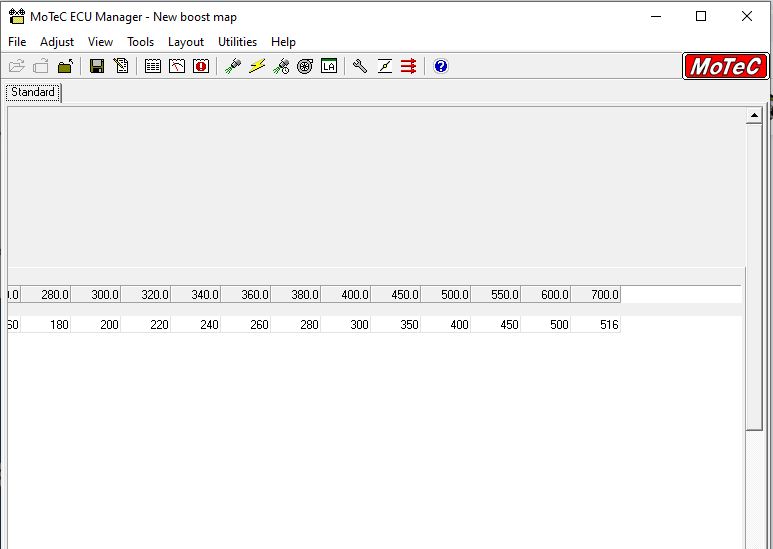Open the Layout menu

tap(186, 42)
